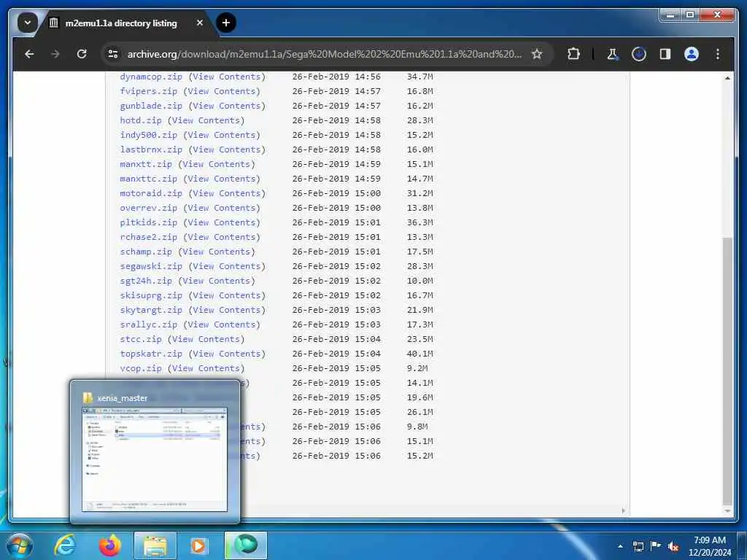This screenshot has height=560, width=747.
Task: Open the Extensions puzzle icon
Action: pyautogui.click(x=573, y=54)
